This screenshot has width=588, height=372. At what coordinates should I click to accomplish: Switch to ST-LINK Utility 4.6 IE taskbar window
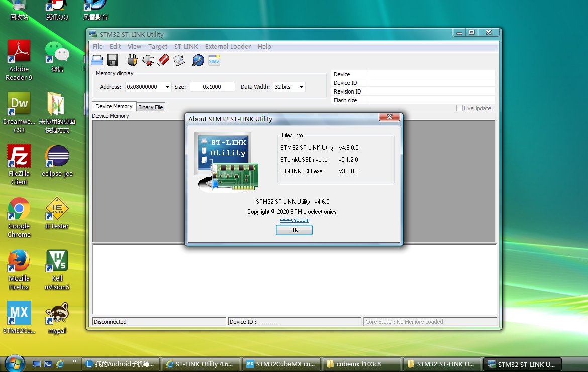[x=201, y=364]
